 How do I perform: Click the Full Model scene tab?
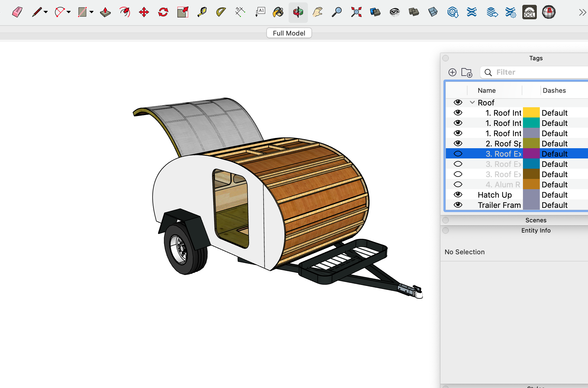[289, 33]
